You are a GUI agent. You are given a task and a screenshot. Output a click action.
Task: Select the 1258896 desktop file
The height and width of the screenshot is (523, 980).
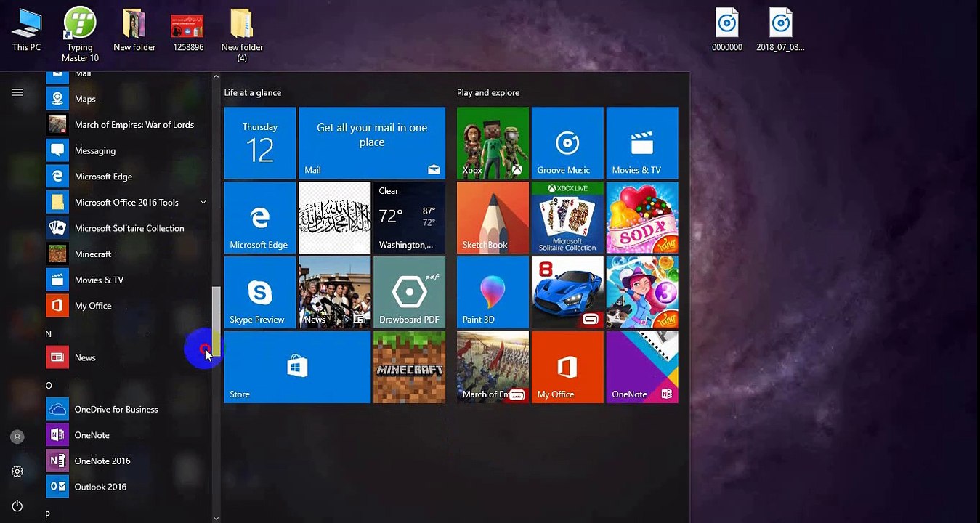[187, 33]
